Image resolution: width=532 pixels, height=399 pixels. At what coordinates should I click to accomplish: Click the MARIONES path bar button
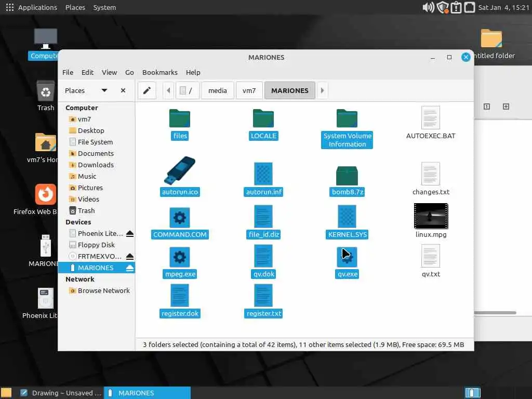coord(290,90)
